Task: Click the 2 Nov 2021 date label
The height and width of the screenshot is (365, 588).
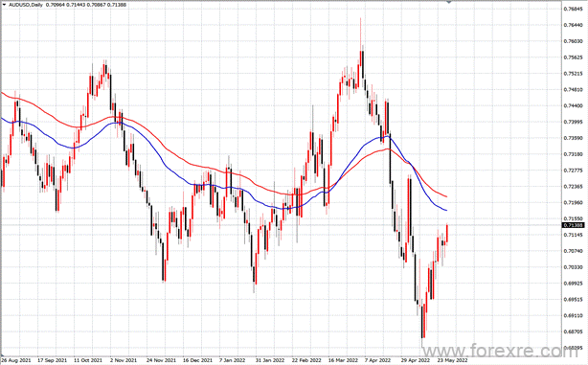Action: 124,360
